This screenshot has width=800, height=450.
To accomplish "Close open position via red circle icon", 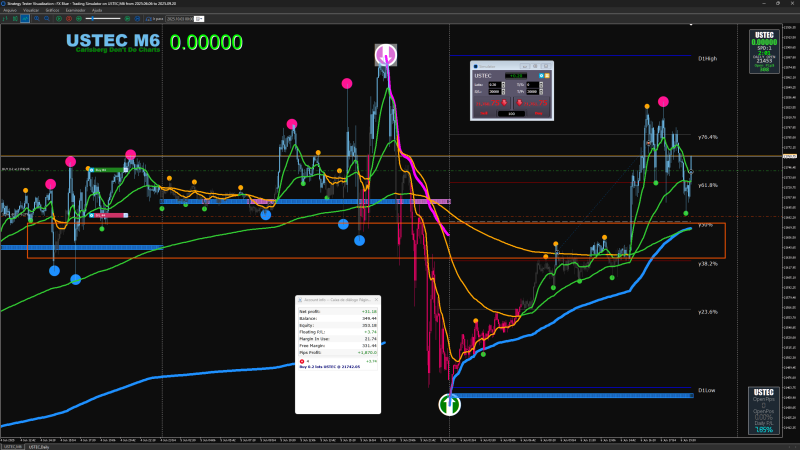I will 302,361.
